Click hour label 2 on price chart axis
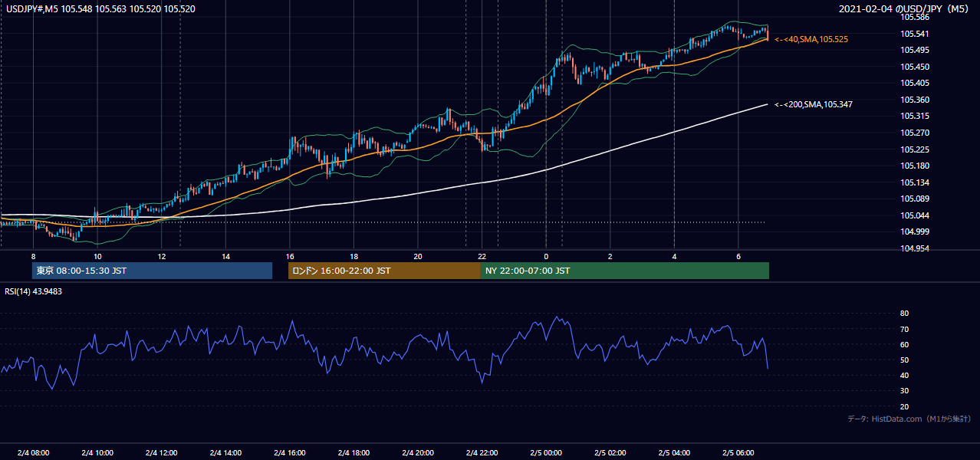 click(x=610, y=256)
